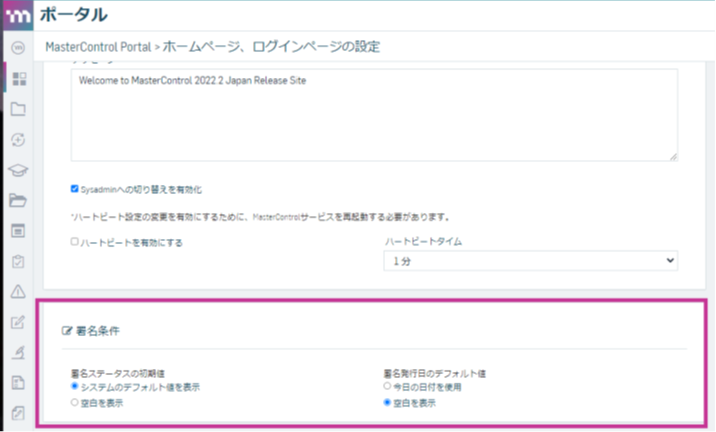This screenshot has height=432, width=716.
Task: Open the circular plus-arrow sidebar icon
Action: pyautogui.click(x=18, y=140)
